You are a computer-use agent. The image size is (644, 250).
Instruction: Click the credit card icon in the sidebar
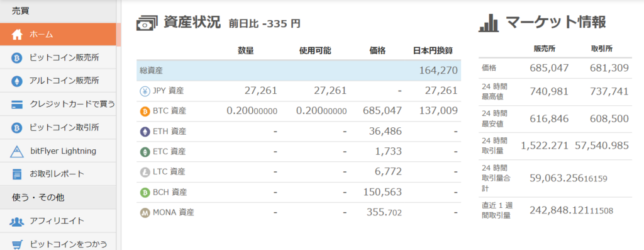tap(17, 105)
